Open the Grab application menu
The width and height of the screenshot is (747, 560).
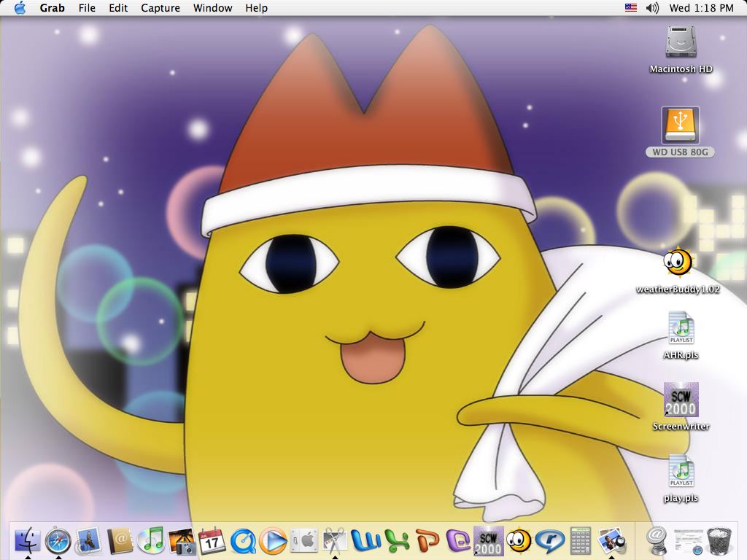pyautogui.click(x=52, y=7)
